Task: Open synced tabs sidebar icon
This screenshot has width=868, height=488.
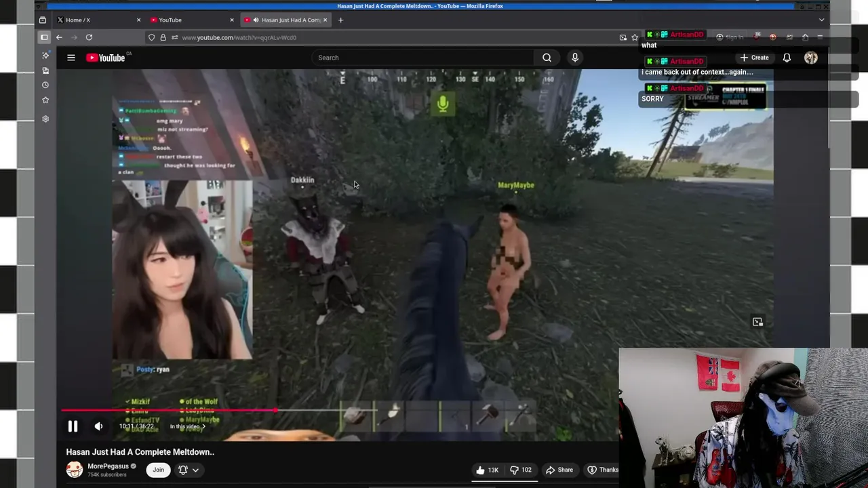Action: pos(45,70)
